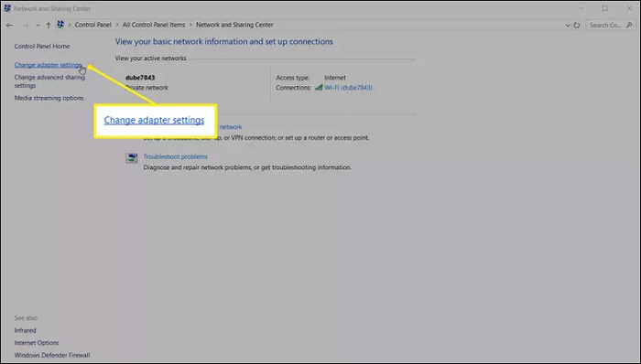Open the recent locations dropdown arrow
The height and width of the screenshot is (364, 641).
[38, 26]
